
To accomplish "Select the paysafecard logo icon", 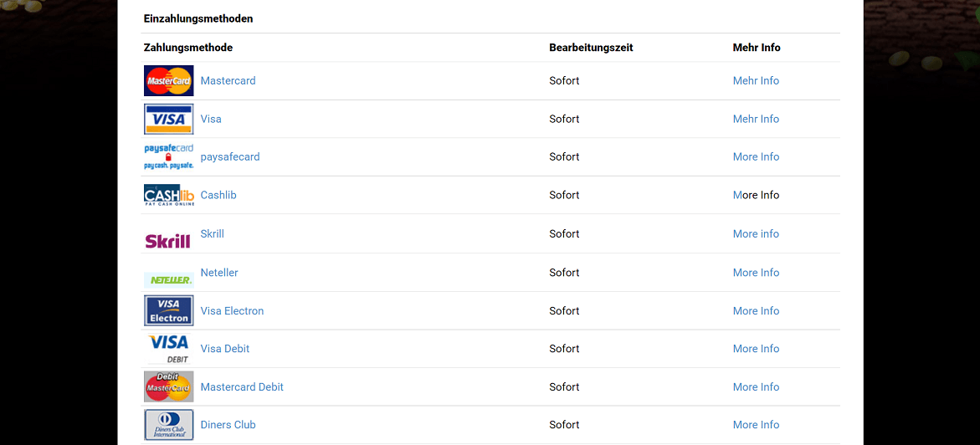I will click(x=168, y=156).
